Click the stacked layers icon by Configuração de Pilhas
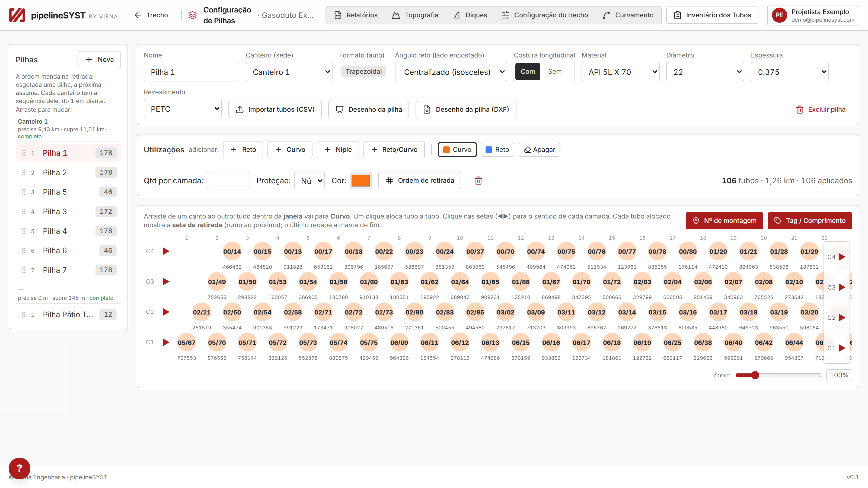This screenshot has width=868, height=488. [x=192, y=15]
